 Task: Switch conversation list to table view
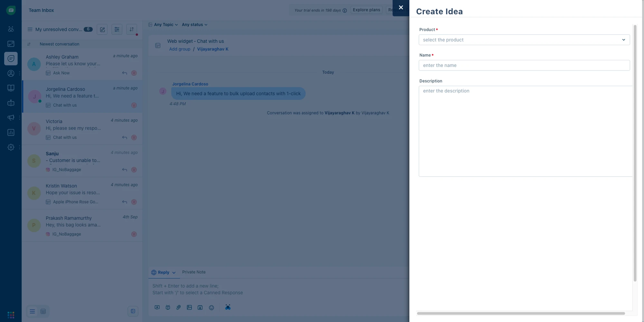[43, 311]
